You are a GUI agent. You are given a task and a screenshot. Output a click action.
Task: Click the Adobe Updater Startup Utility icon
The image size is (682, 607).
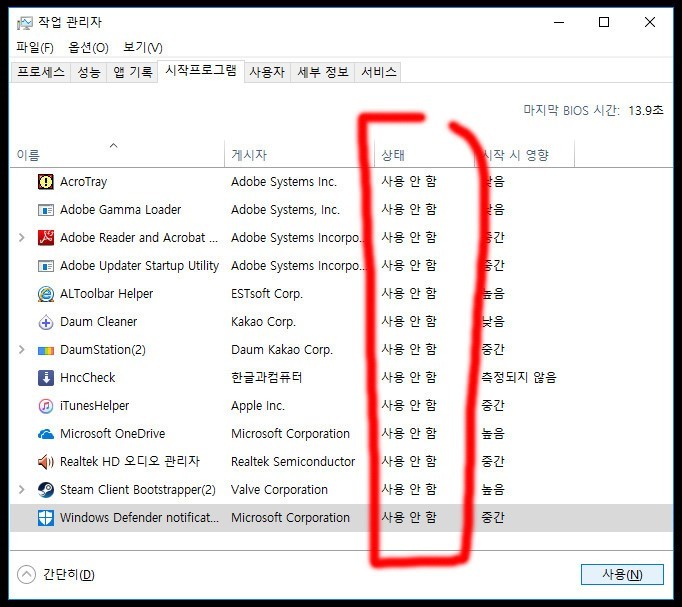[46, 266]
